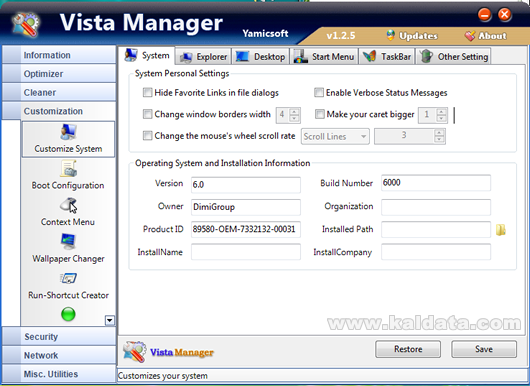Viewport: 530px width, 386px height.
Task: Click the Vista Manager header logo icon
Action: (x=26, y=24)
